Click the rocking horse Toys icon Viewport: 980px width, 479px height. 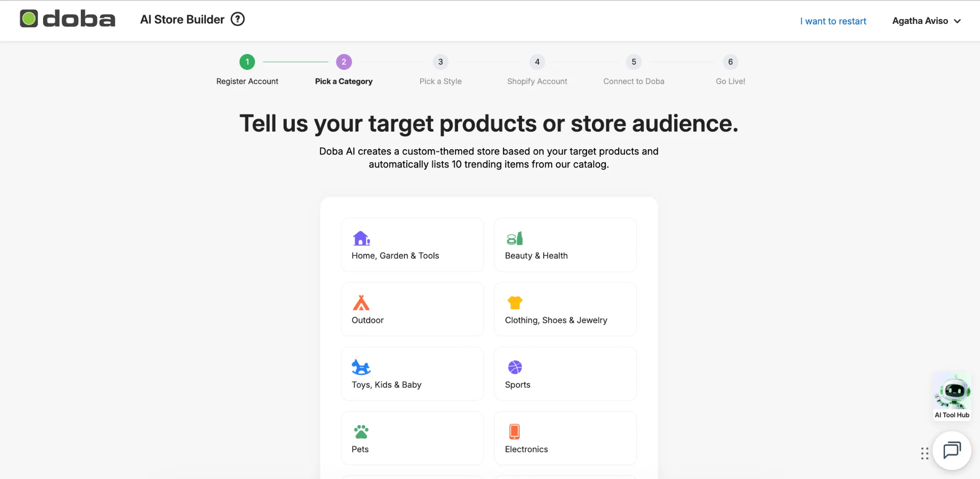click(361, 368)
